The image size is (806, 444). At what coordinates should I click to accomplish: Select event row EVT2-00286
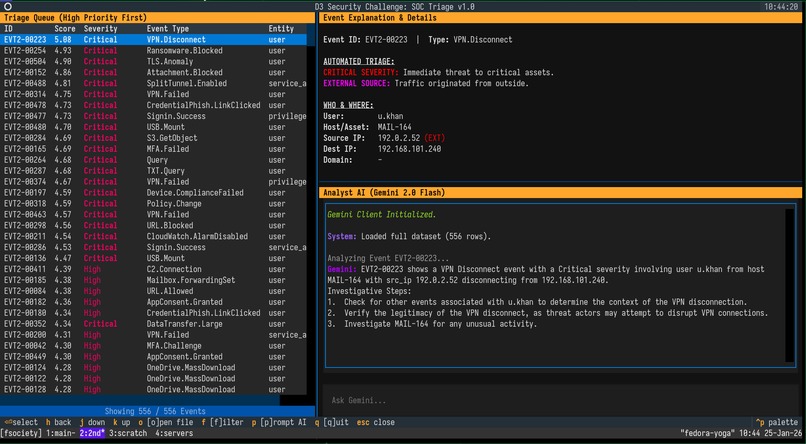pos(153,247)
